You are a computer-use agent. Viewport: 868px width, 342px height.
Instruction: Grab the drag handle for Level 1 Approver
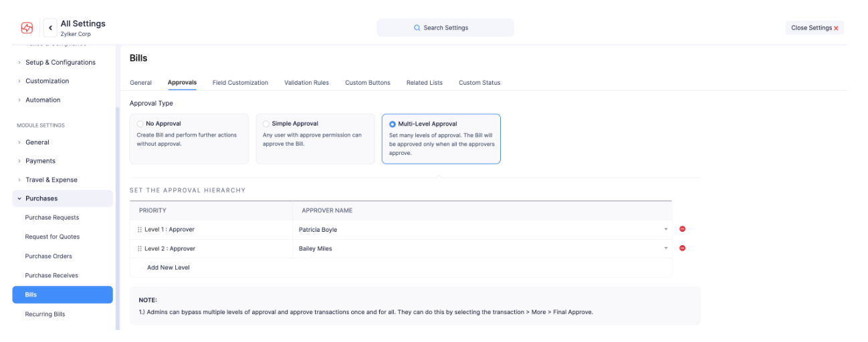[x=140, y=230]
